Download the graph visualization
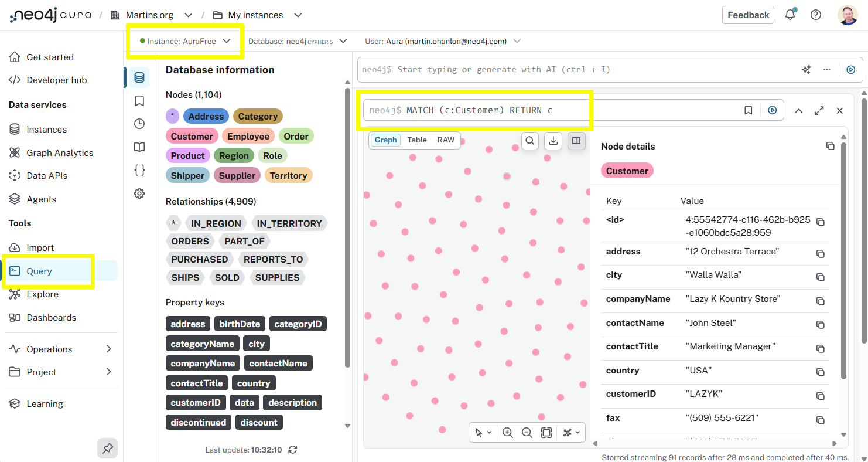Screen dimensions: 868x462 click(553, 141)
